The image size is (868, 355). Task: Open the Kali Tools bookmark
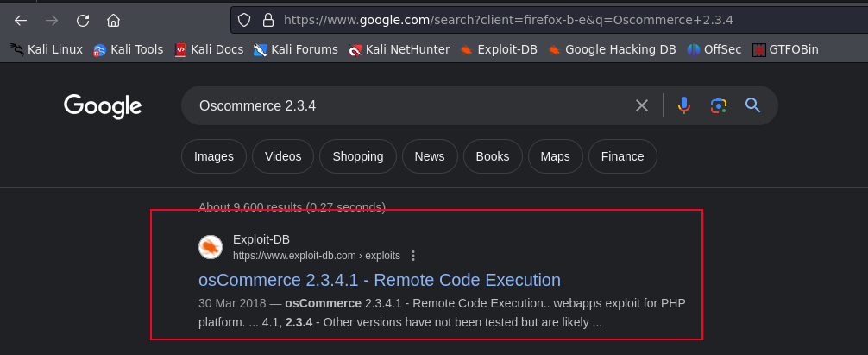click(x=128, y=49)
